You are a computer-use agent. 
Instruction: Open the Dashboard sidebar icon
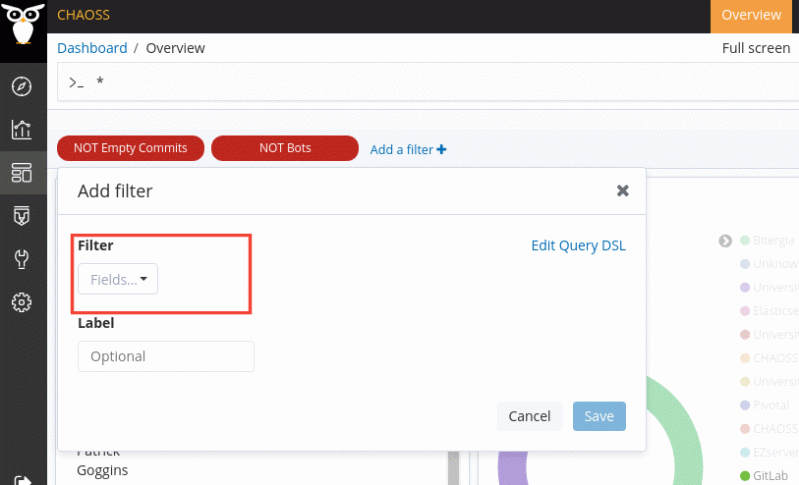[x=21, y=173]
